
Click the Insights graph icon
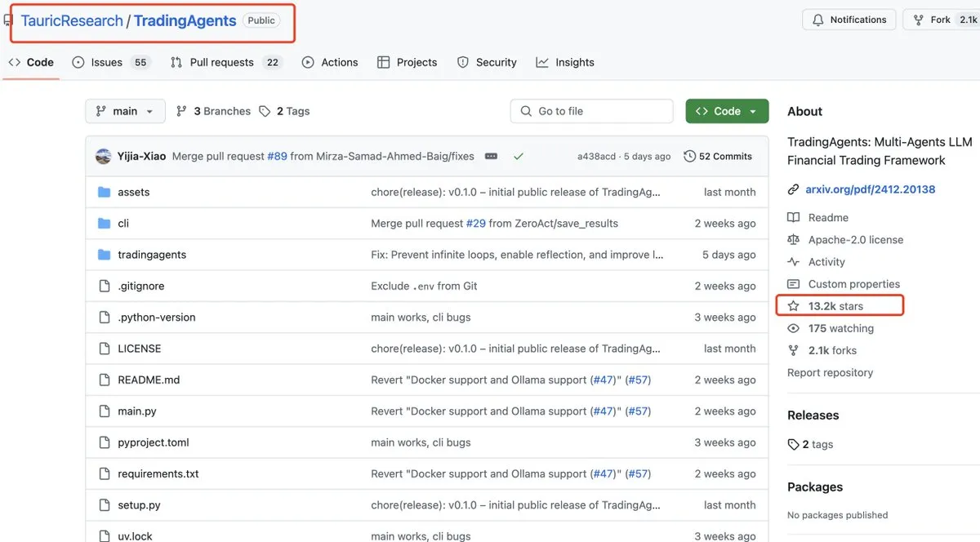542,62
